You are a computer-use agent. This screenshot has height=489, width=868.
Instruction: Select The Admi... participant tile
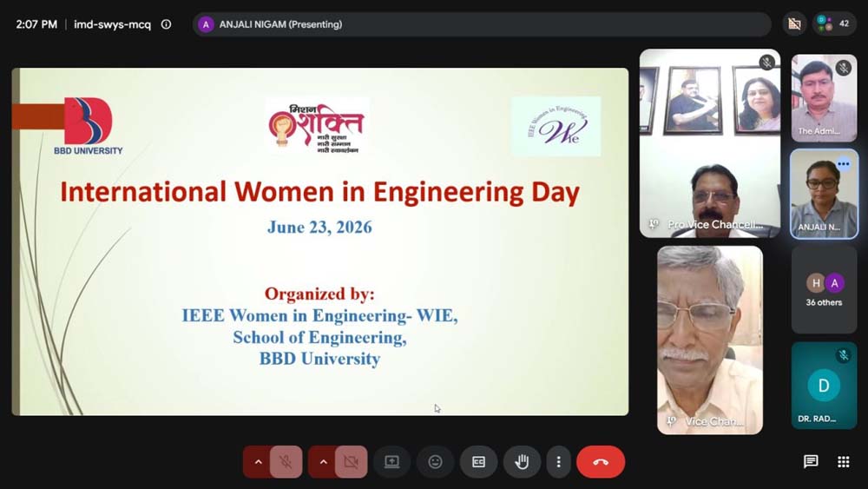[x=824, y=98]
